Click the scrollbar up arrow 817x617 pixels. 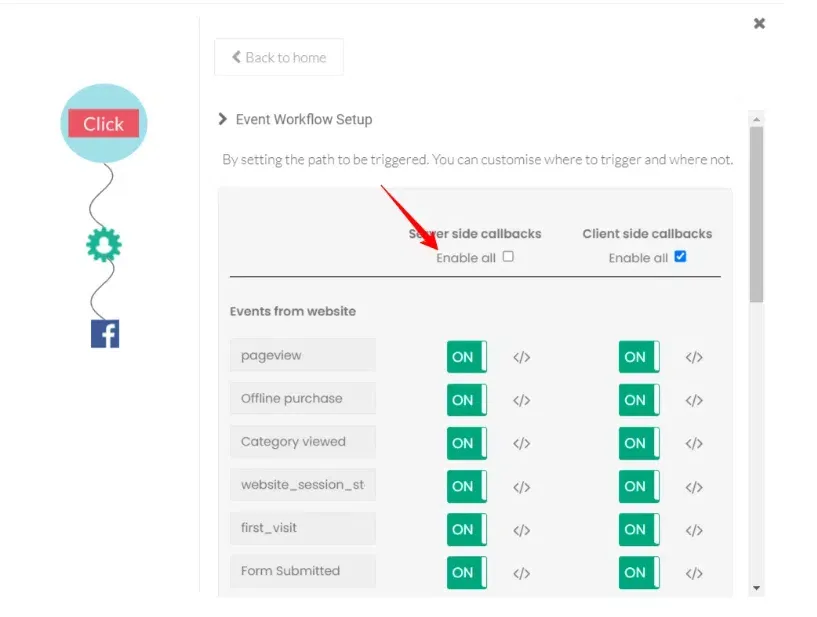pyautogui.click(x=757, y=119)
